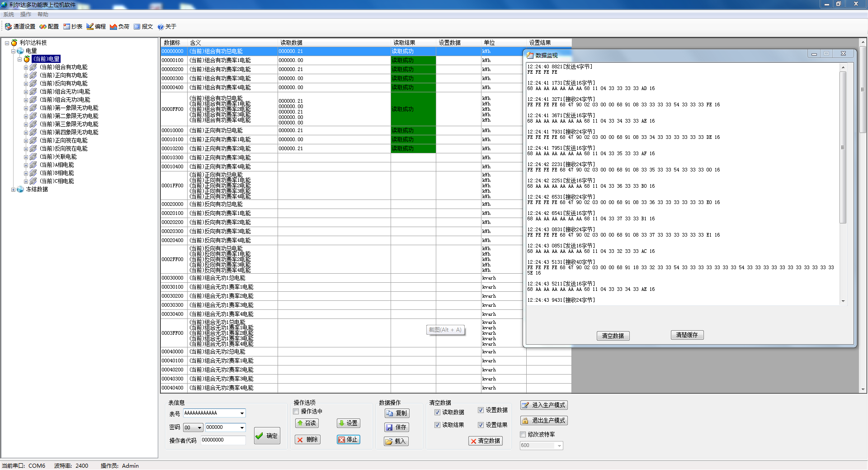Expand the (当前)组合有功电能 tree node

pyautogui.click(x=26, y=67)
